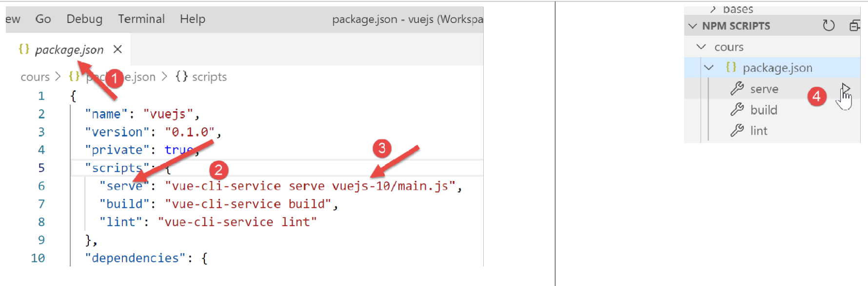The image size is (868, 286).
Task: Click the wrench icon beside lint
Action: (737, 131)
